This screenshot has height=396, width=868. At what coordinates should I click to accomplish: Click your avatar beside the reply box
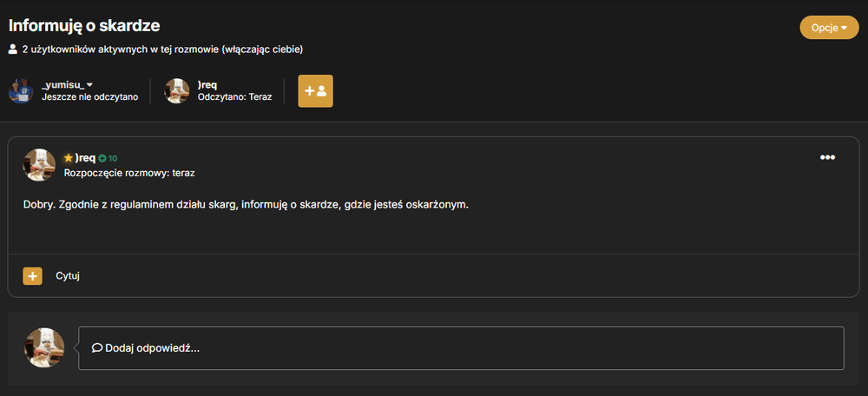coord(44,348)
